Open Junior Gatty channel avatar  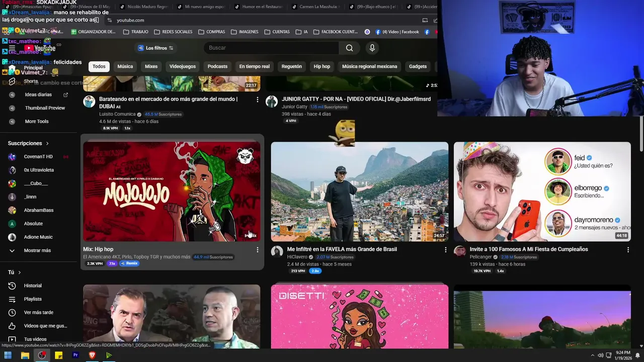272,102
